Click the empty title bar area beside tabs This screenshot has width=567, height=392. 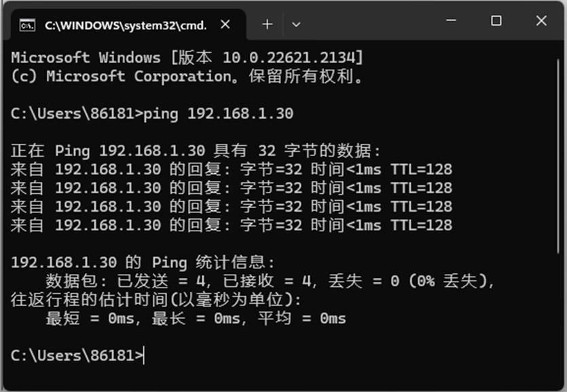[373, 22]
